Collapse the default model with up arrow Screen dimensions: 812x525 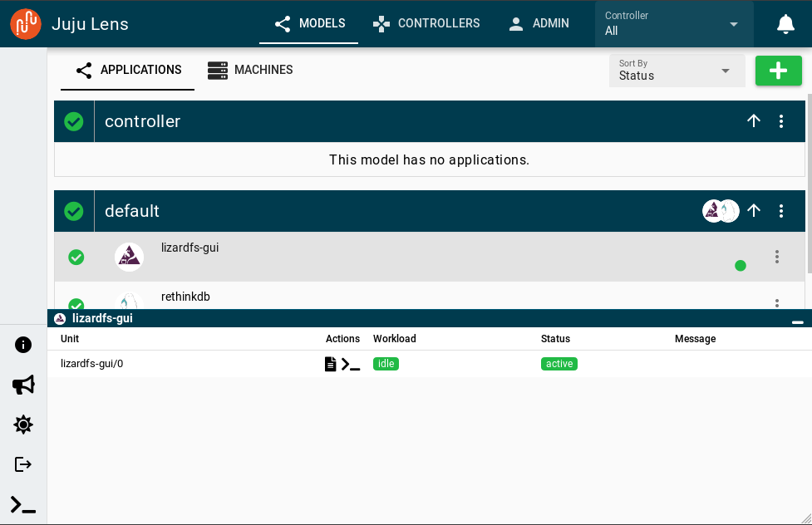tap(754, 211)
